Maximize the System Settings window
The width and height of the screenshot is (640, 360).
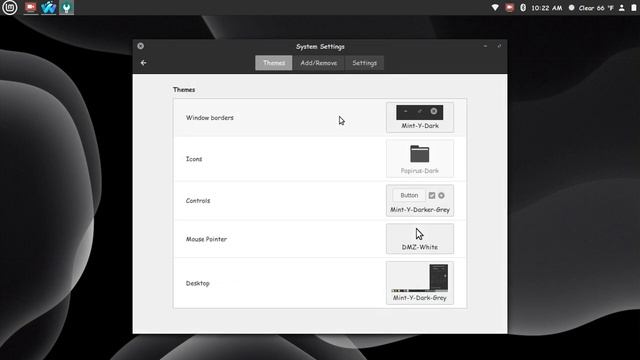pos(499,46)
